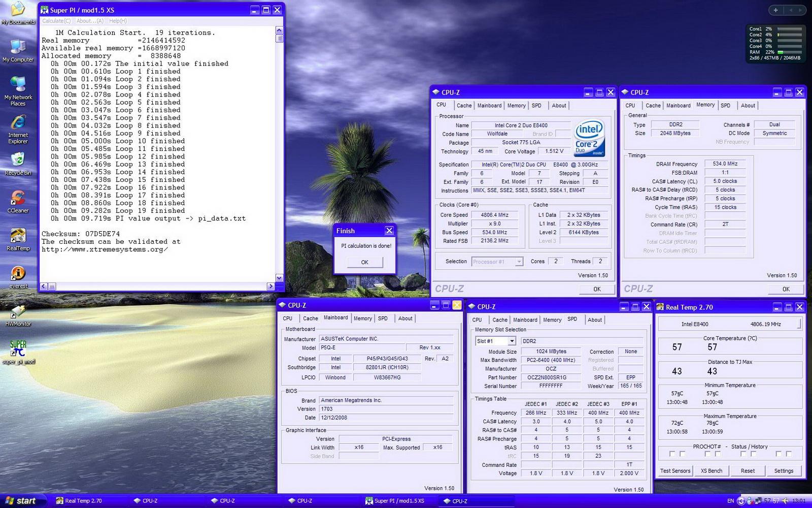The width and height of the screenshot is (812, 508).
Task: Open the Calculate(C) menu in Super PI
Action: click(x=56, y=21)
